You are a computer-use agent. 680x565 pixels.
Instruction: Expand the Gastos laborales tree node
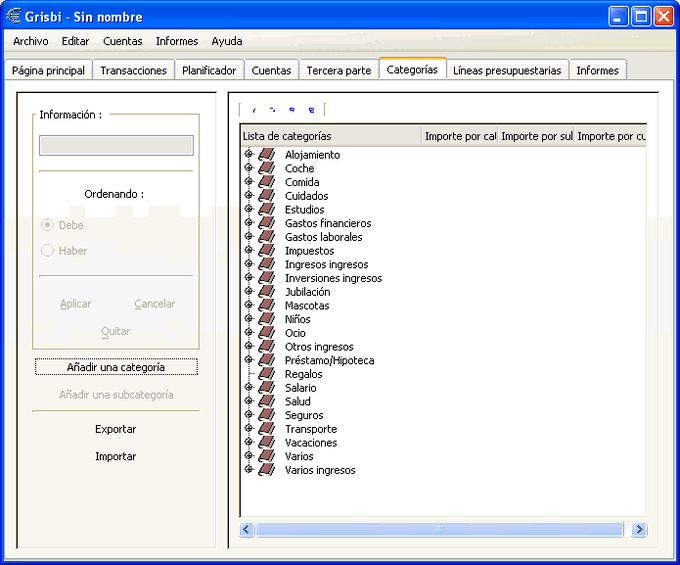coord(249,236)
